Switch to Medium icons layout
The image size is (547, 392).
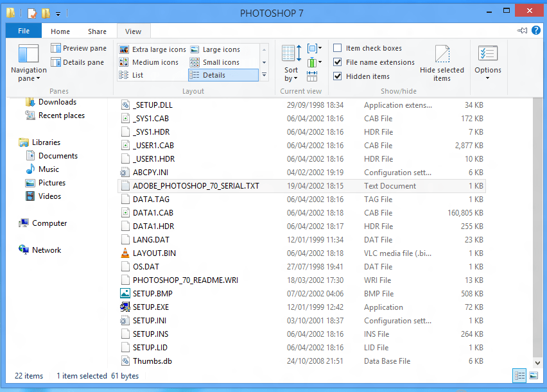click(149, 62)
